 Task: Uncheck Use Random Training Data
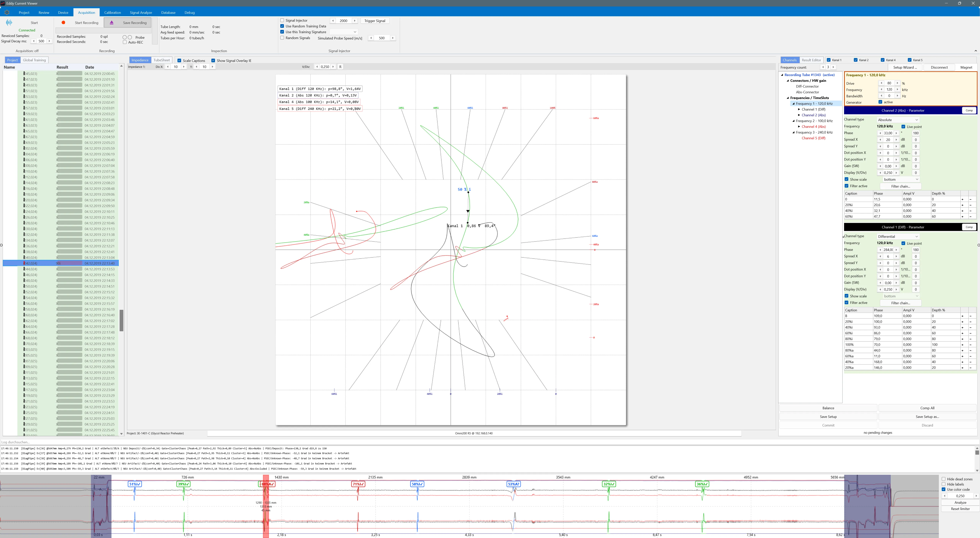coord(282,26)
